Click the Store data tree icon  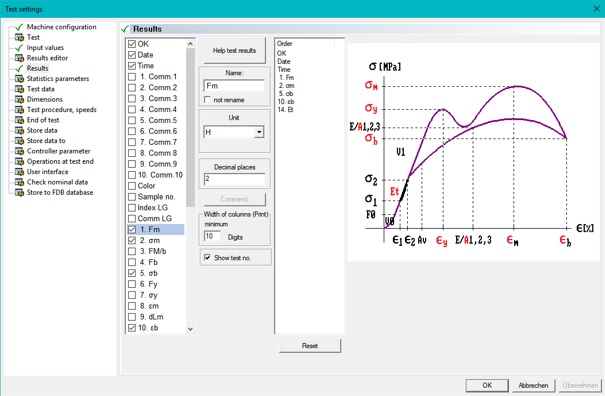19,130
